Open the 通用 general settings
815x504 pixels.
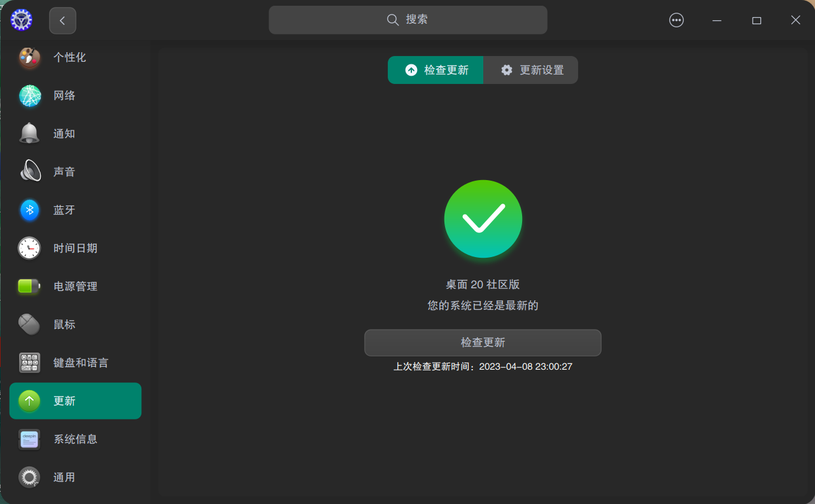coord(64,477)
